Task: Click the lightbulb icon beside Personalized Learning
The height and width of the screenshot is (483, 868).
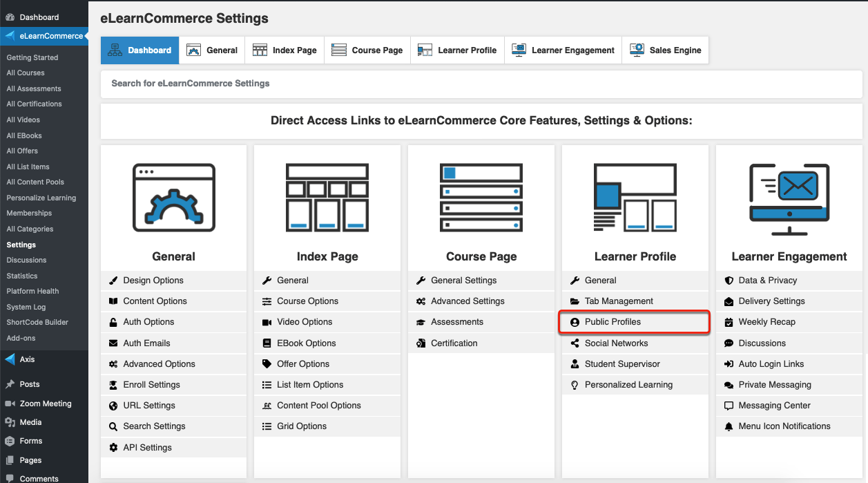Action: point(575,385)
